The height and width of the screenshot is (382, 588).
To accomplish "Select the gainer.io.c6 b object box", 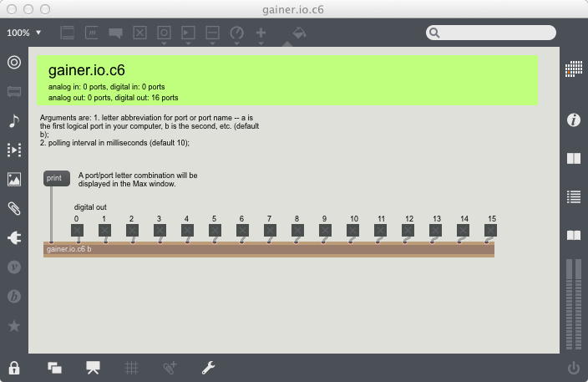I will pyautogui.click(x=269, y=250).
